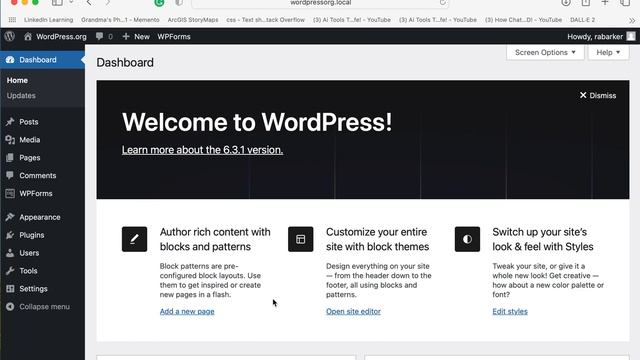Click the WordPress logo in admin bar
The width and height of the screenshot is (640, 360).
[x=10, y=36]
